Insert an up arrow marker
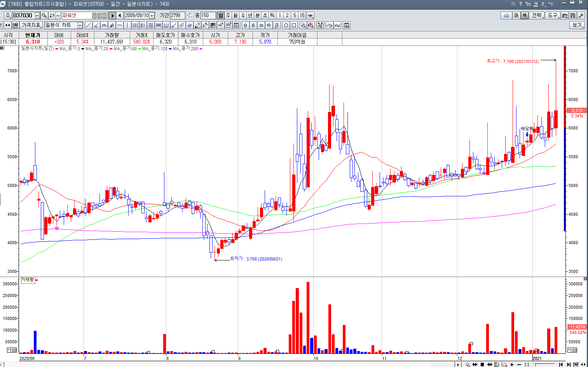The image size is (588, 367). [x=246, y=25]
